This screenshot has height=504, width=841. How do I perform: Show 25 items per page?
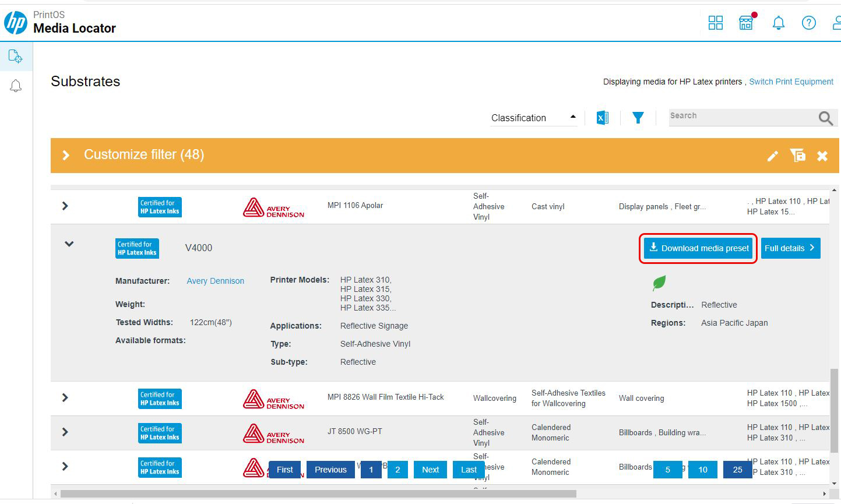tap(737, 470)
